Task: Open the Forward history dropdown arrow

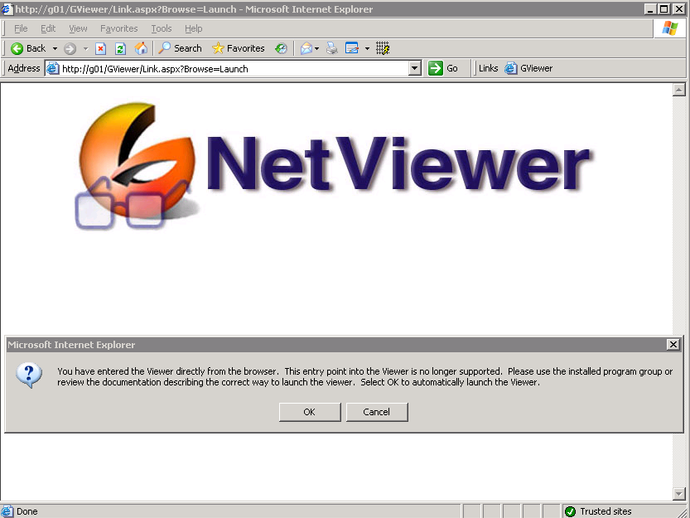Action: [x=86, y=48]
